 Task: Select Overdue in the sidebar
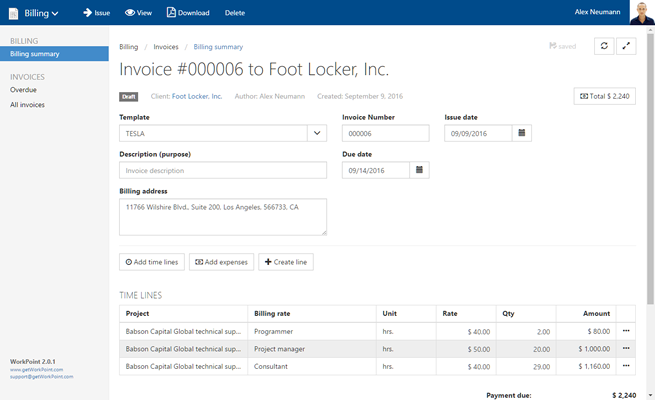(x=23, y=90)
